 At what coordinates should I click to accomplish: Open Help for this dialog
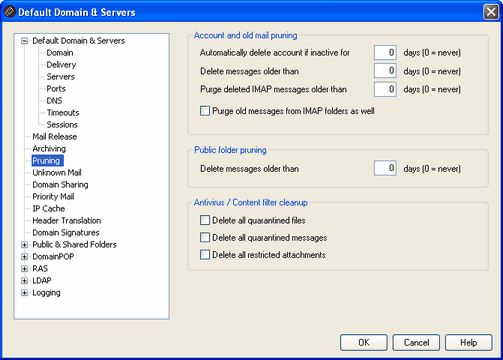(x=469, y=343)
